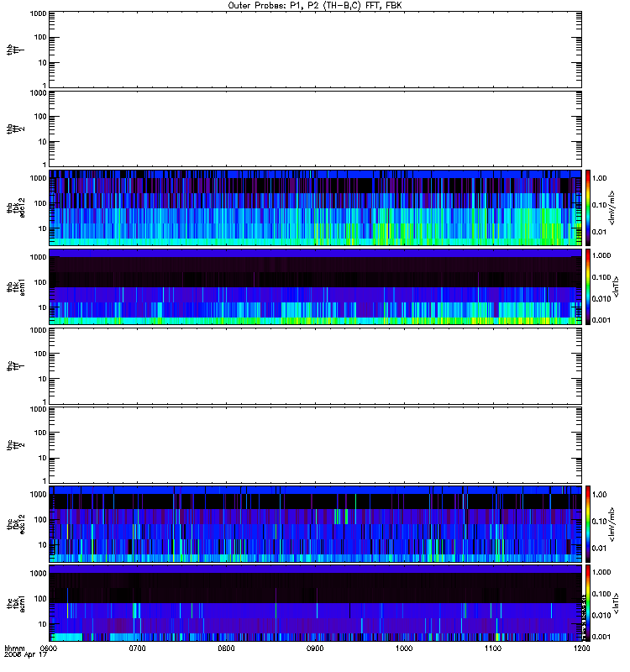Click the "thc fff 1" y-axis title
Image resolution: width=630 pixels, height=672 pixels.
(16, 366)
